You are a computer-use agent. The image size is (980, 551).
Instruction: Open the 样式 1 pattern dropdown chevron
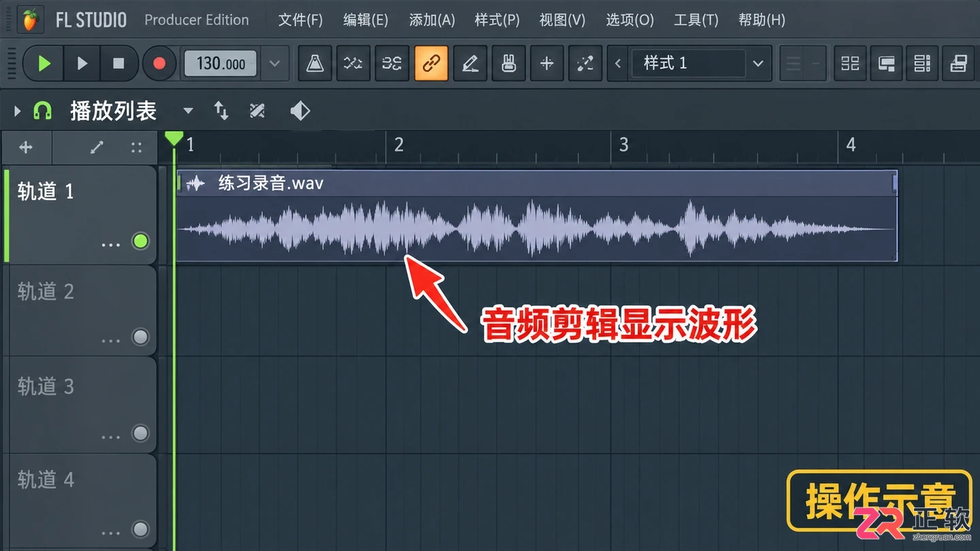pyautogui.click(x=758, y=63)
